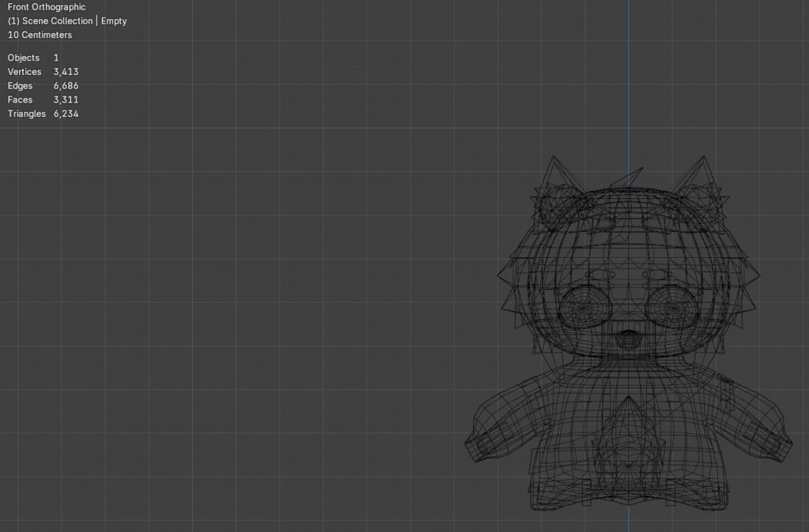Click the 10 Centimeters grid scale label
The image size is (809, 532).
click(39, 35)
